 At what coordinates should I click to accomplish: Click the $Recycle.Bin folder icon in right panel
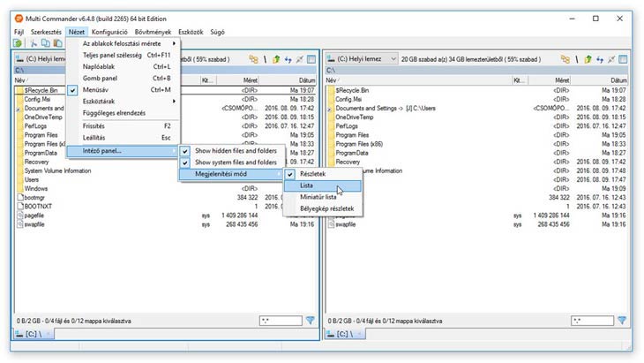331,90
